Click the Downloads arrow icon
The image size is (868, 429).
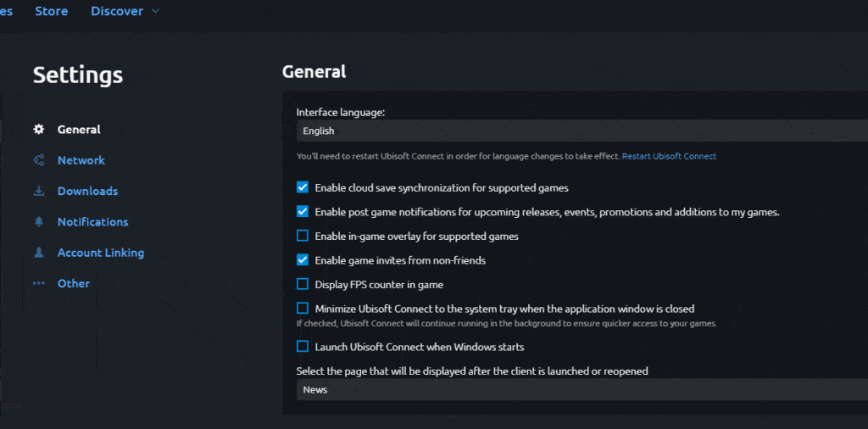(x=39, y=191)
